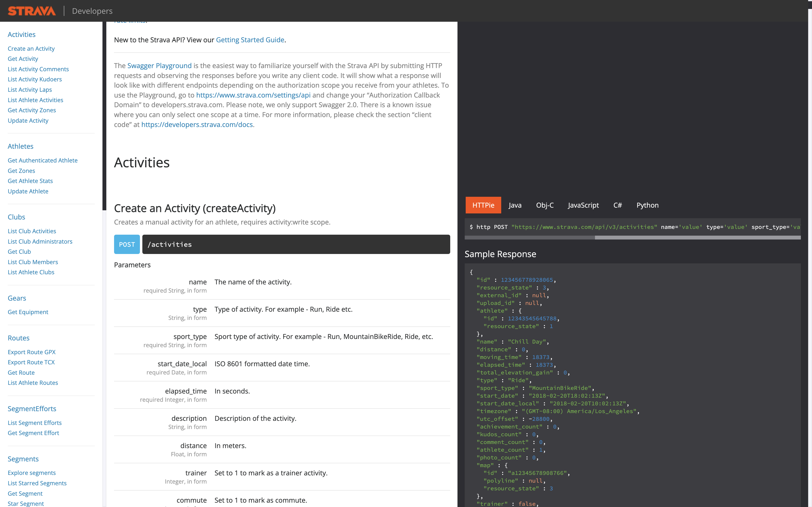
Task: Select the HTTPie tab
Action: tap(483, 205)
